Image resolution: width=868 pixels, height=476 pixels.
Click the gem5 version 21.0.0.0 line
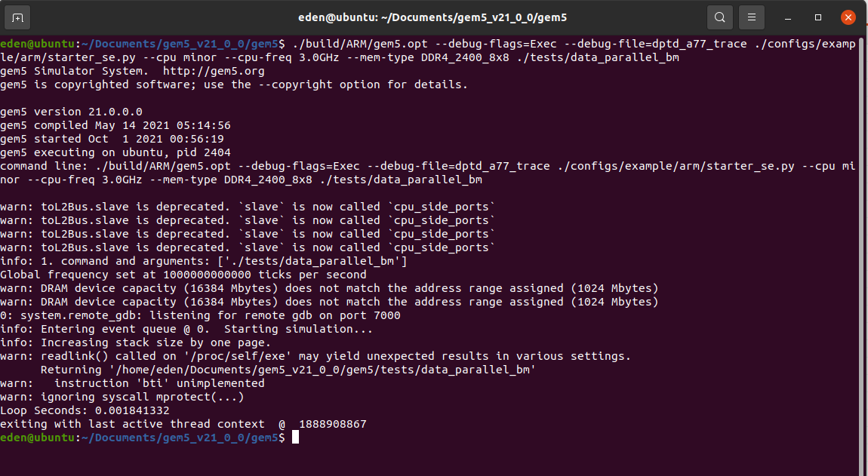pos(72,112)
